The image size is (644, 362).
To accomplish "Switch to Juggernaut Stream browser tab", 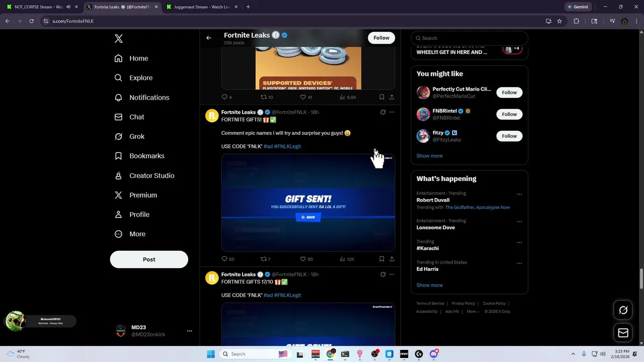I will coord(201,7).
